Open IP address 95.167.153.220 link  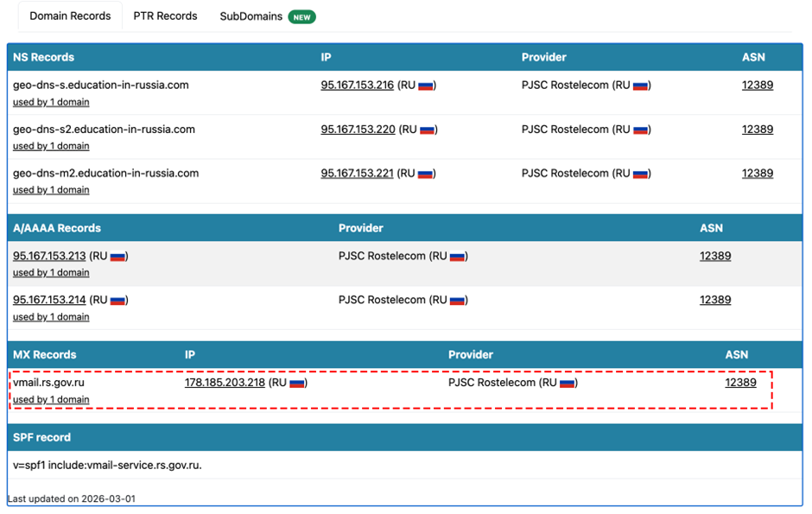point(358,129)
